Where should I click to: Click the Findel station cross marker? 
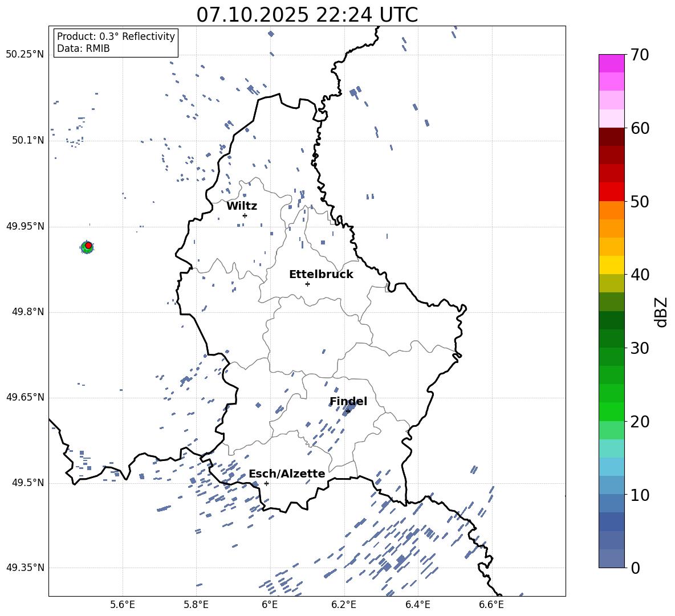(348, 411)
